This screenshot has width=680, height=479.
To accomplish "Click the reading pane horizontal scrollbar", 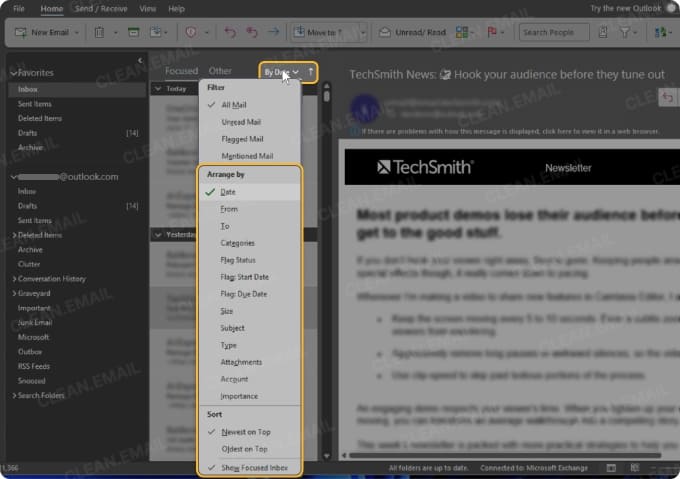I will pyautogui.click(x=505, y=456).
